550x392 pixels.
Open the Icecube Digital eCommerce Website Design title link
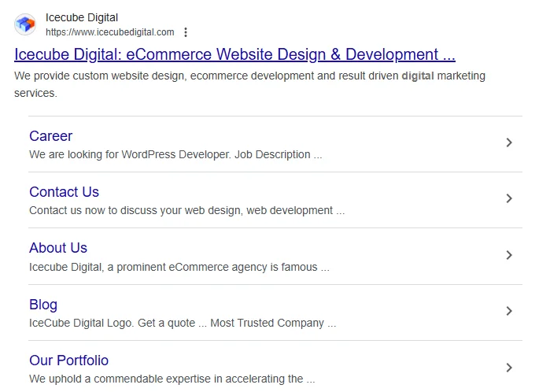pyautogui.click(x=234, y=55)
